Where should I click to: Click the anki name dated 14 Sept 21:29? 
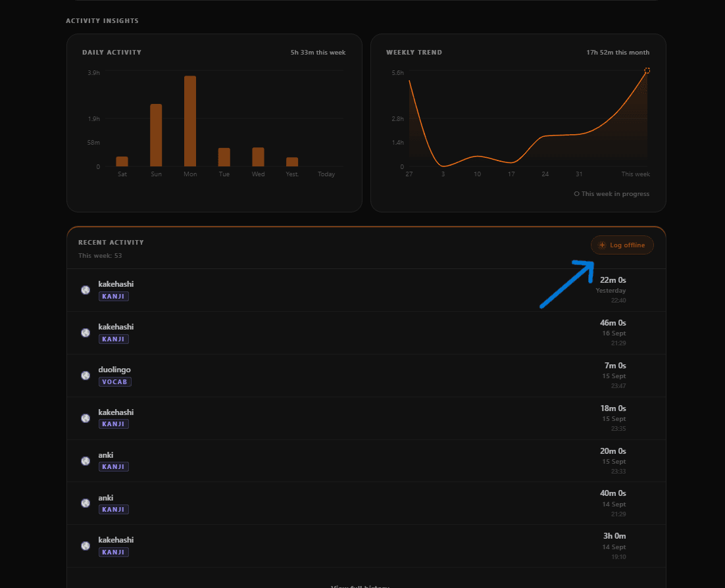[105, 498]
